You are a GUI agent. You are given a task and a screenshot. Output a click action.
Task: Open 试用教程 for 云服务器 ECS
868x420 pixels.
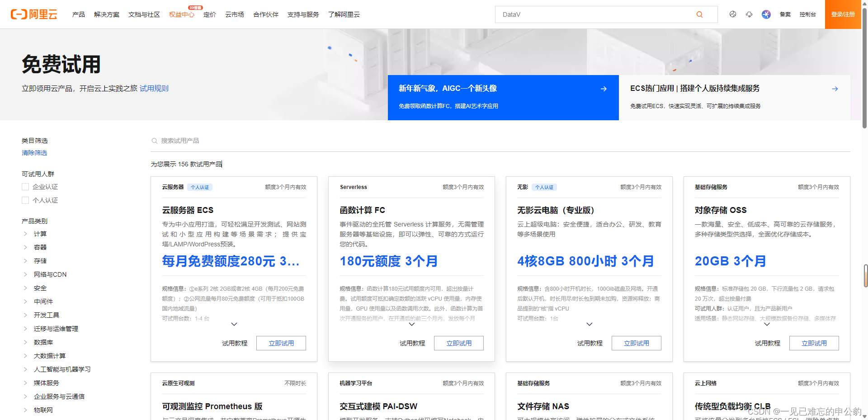[235, 343]
